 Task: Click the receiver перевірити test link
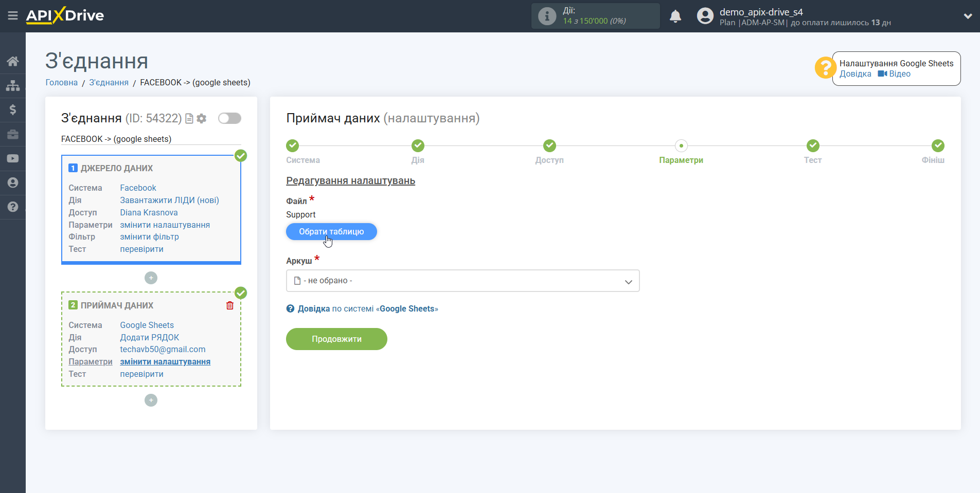[142, 374]
